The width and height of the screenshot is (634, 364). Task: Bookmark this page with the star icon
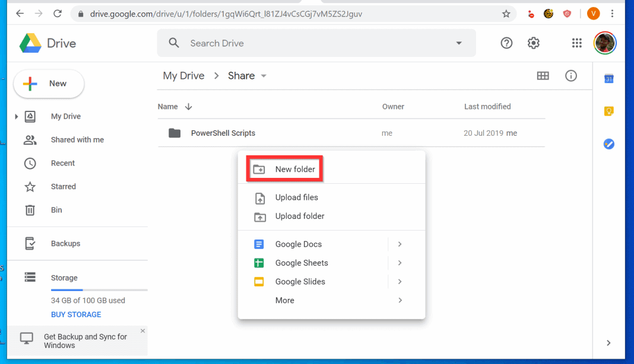[506, 14]
